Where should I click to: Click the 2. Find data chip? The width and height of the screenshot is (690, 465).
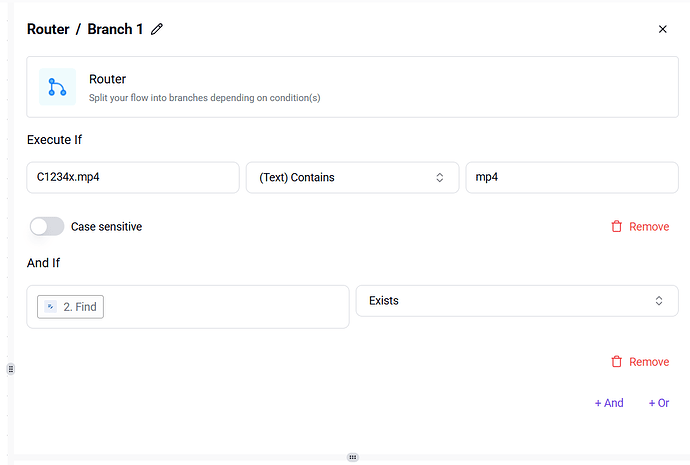70,307
